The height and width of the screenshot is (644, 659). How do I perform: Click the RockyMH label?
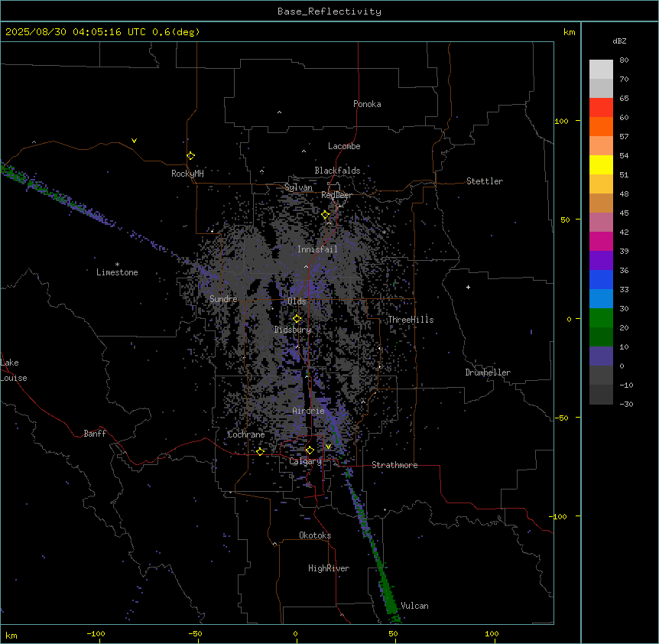tap(187, 174)
